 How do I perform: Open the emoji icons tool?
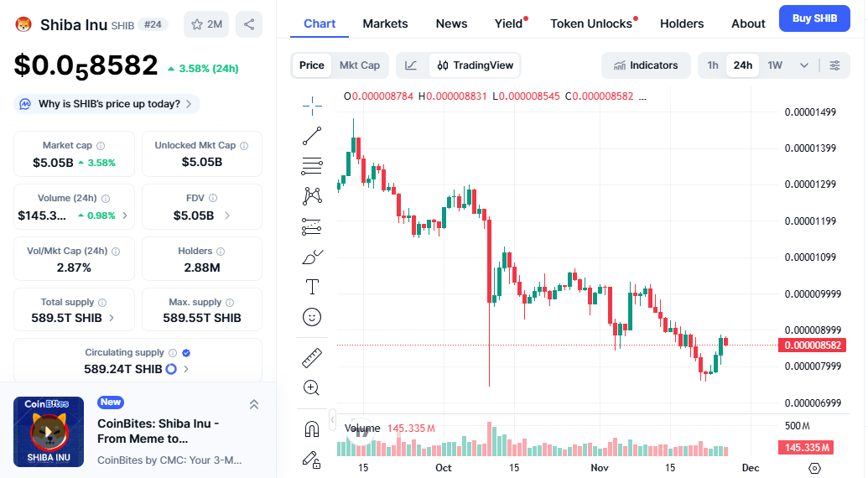click(x=312, y=317)
